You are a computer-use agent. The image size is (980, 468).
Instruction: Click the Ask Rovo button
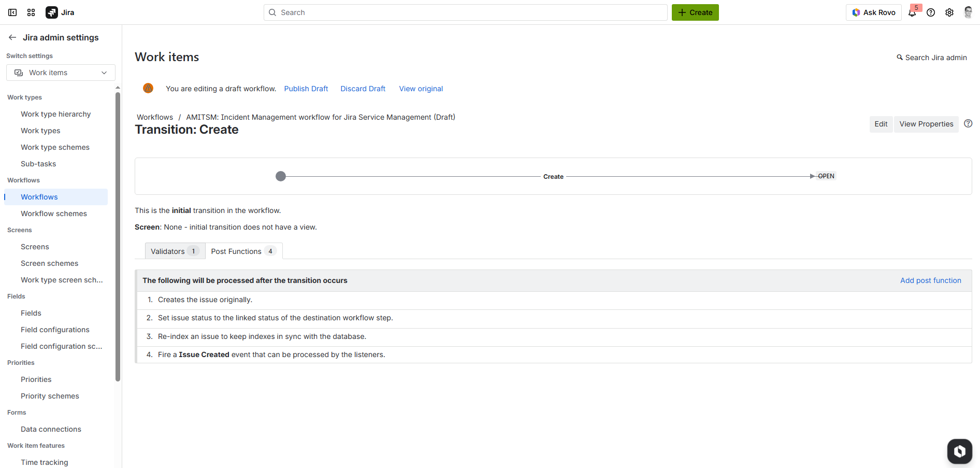874,12
